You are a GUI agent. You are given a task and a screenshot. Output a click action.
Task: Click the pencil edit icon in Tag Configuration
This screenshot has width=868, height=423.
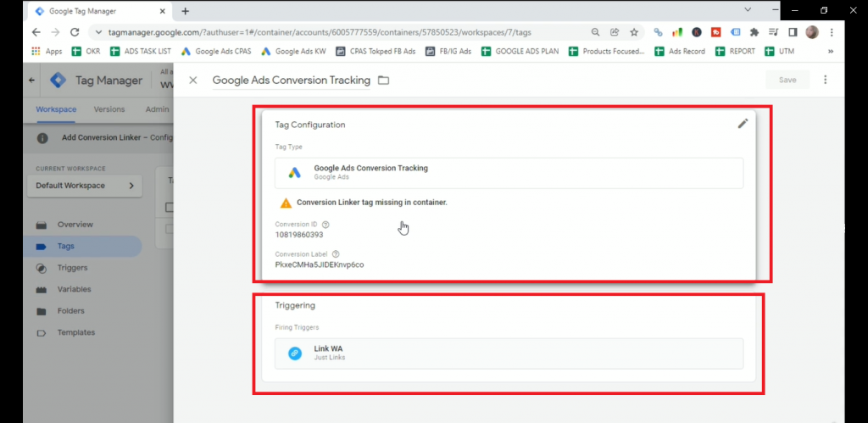[743, 124]
